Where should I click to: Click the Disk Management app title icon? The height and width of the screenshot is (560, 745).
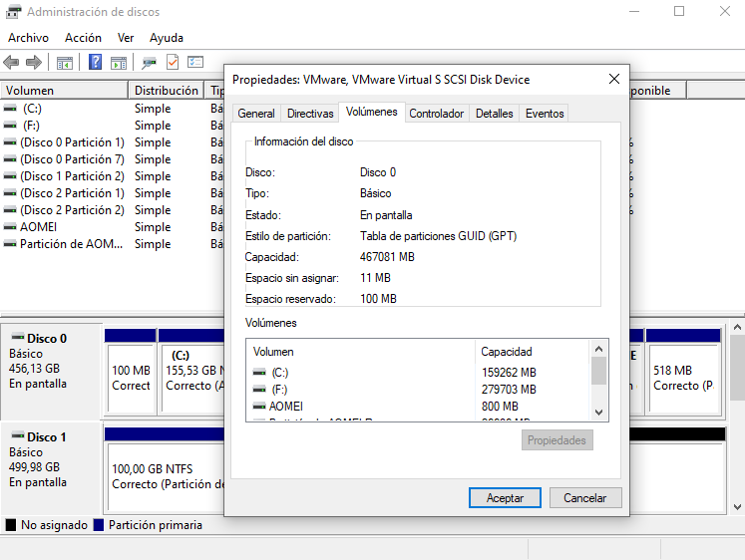[x=13, y=11]
